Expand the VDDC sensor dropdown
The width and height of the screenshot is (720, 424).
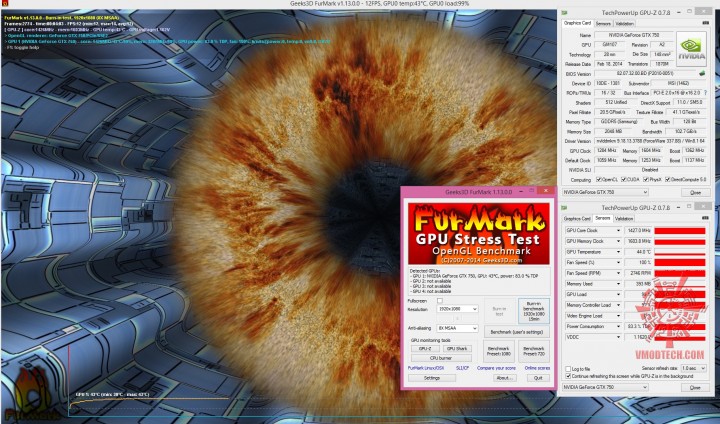click(618, 337)
